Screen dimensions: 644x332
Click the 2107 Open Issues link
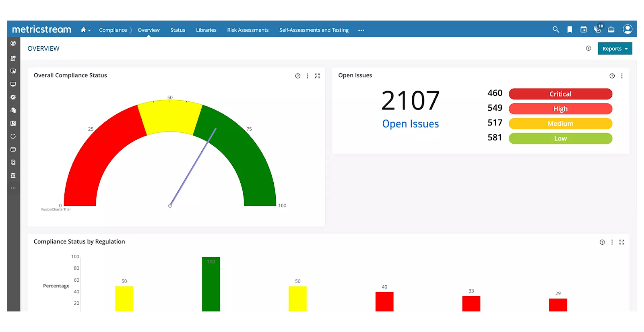pos(410,124)
